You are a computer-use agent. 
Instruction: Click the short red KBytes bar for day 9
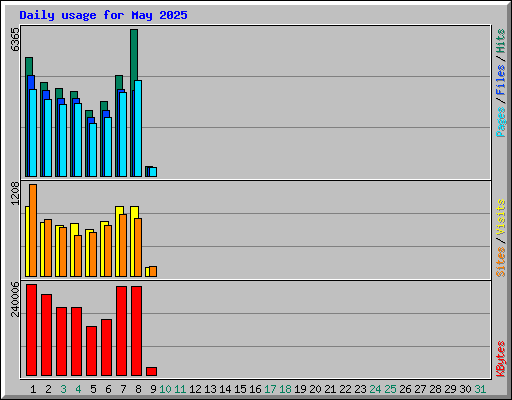[151, 371]
